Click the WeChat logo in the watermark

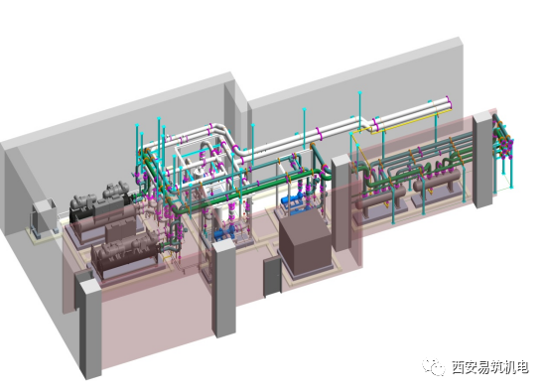point(434,367)
